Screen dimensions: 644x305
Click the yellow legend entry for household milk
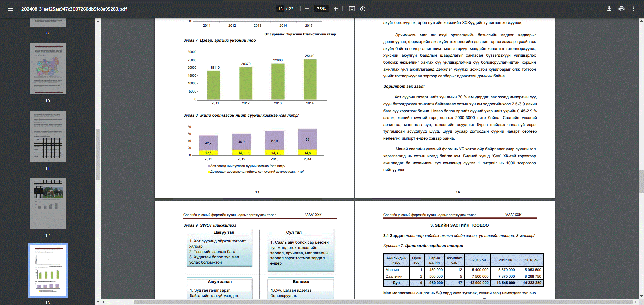point(256,172)
